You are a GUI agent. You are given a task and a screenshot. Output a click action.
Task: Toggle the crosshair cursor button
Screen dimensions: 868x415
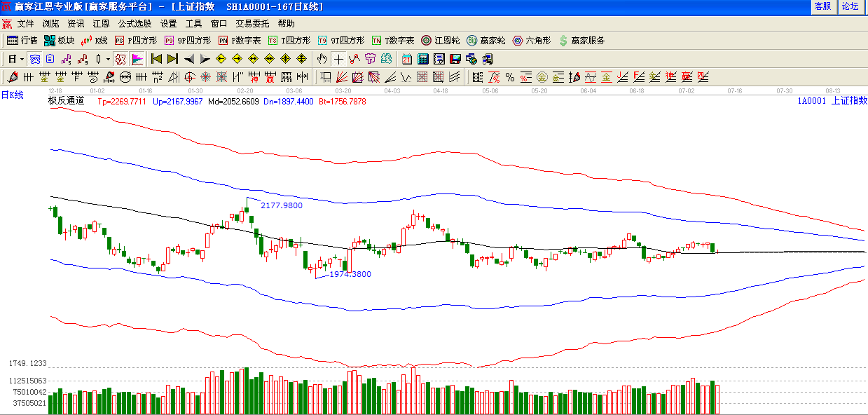point(338,59)
